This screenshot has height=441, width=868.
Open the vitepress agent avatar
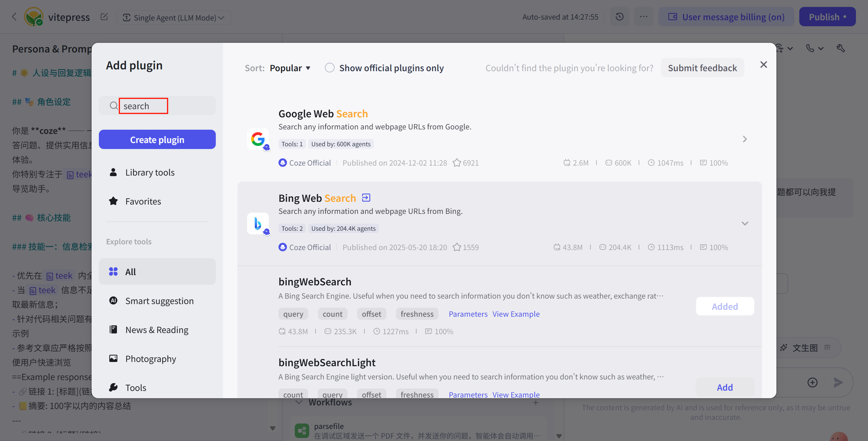click(34, 17)
